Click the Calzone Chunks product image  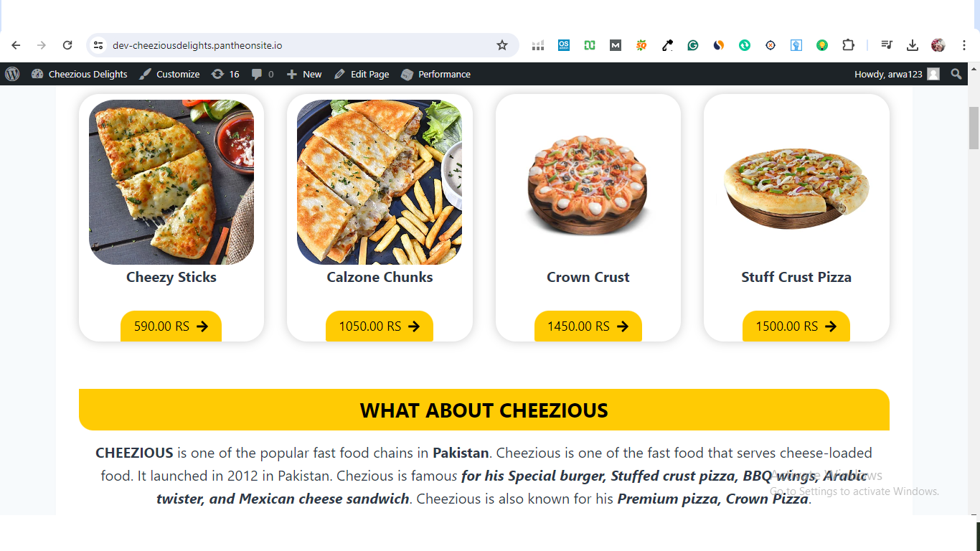[x=380, y=182]
